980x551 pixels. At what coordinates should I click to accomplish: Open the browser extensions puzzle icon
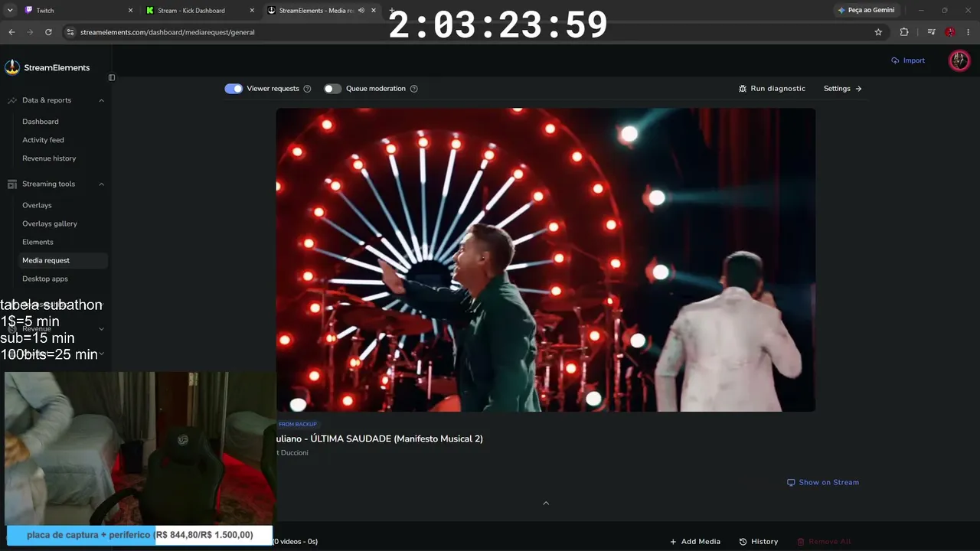(x=904, y=32)
